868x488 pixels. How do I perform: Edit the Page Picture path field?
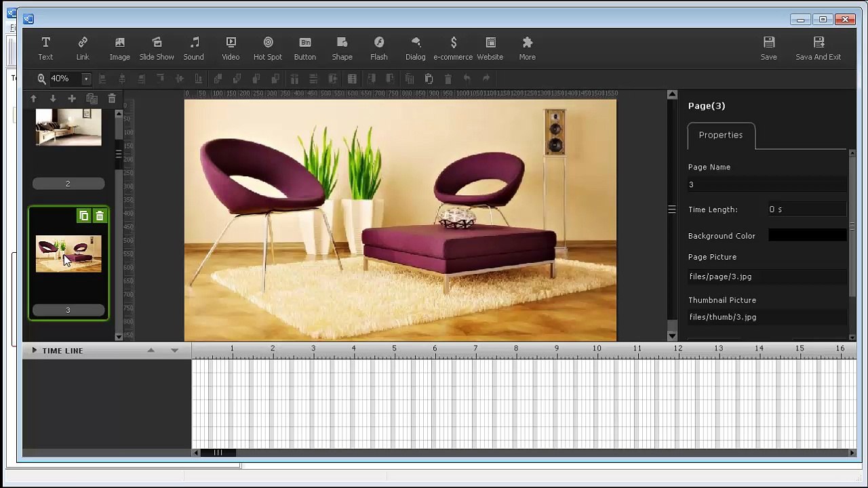767,277
